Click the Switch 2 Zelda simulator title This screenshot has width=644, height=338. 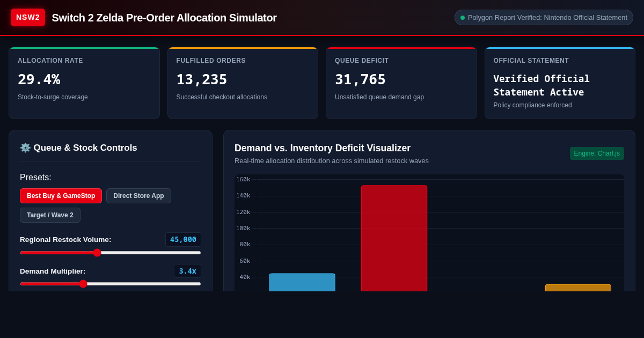pos(164,18)
